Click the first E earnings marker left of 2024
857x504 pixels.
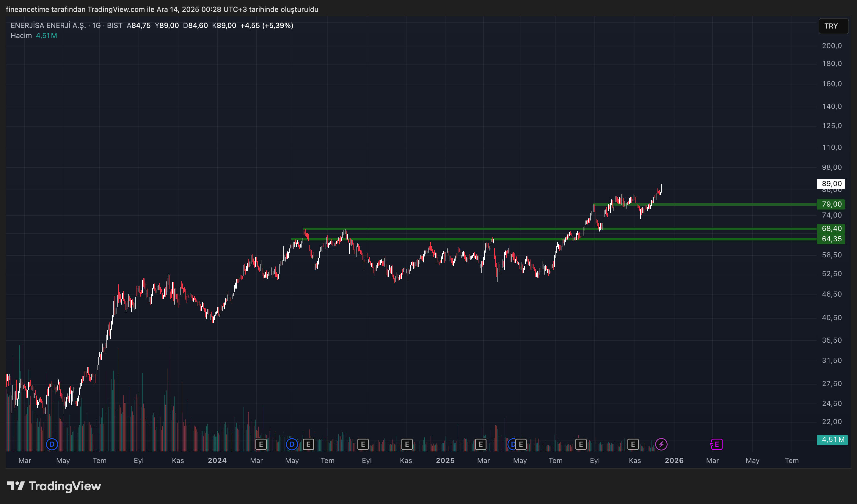(x=261, y=444)
